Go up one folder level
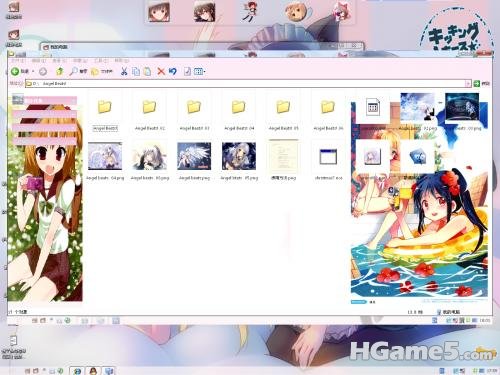500x375 pixels. [x=60, y=71]
